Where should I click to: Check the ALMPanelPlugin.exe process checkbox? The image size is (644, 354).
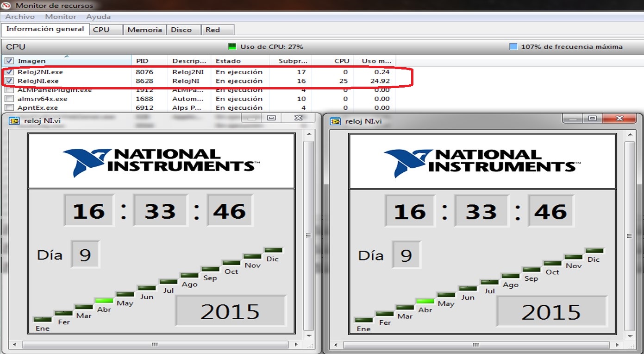click(9, 90)
